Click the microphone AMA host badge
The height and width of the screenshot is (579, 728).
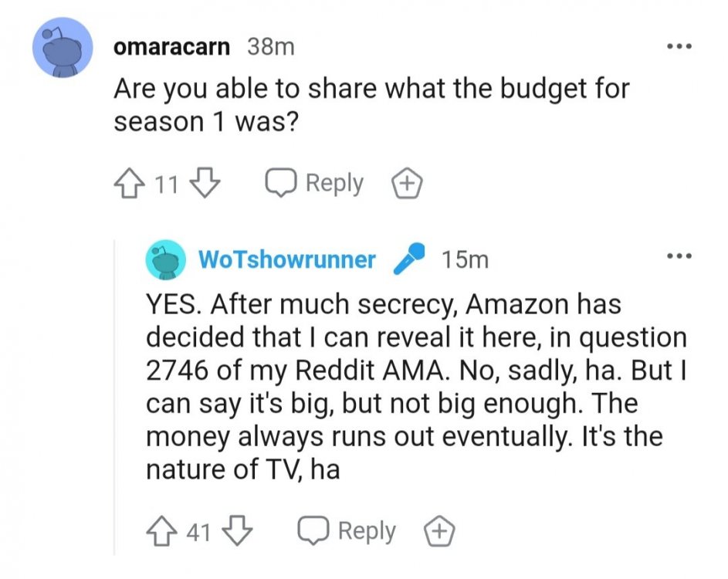click(x=409, y=259)
